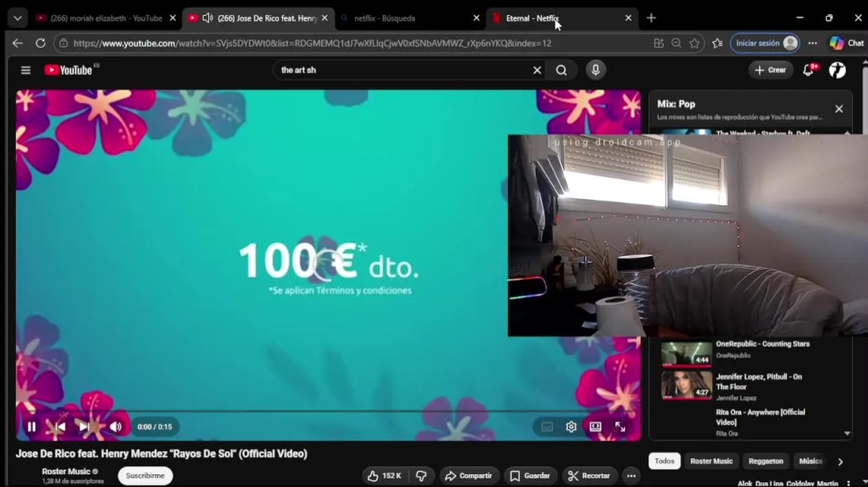This screenshot has height=487, width=868.
Task: Open video player settings gear
Action: click(571, 427)
